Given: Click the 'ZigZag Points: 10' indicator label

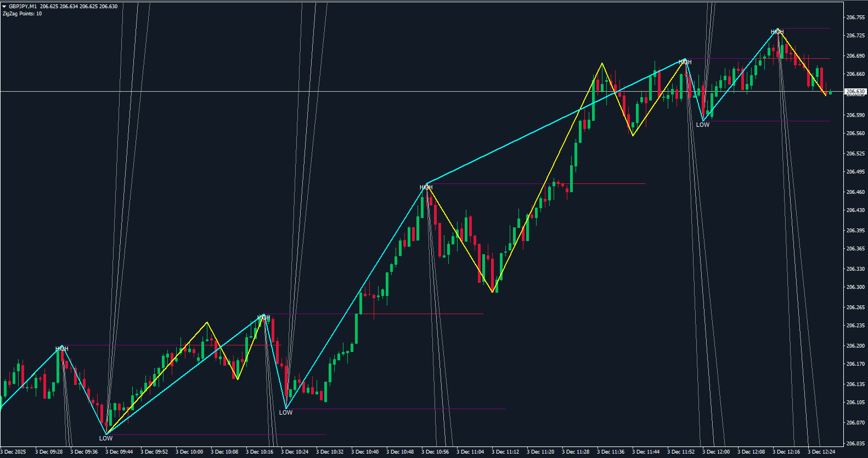Looking at the screenshot, I should coord(22,14).
